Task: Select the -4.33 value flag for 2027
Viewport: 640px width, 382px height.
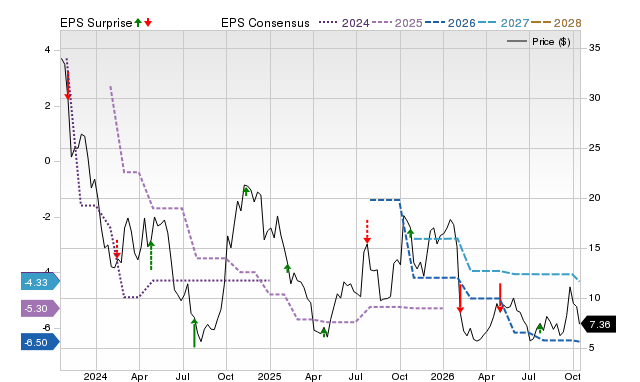Action: click(40, 282)
